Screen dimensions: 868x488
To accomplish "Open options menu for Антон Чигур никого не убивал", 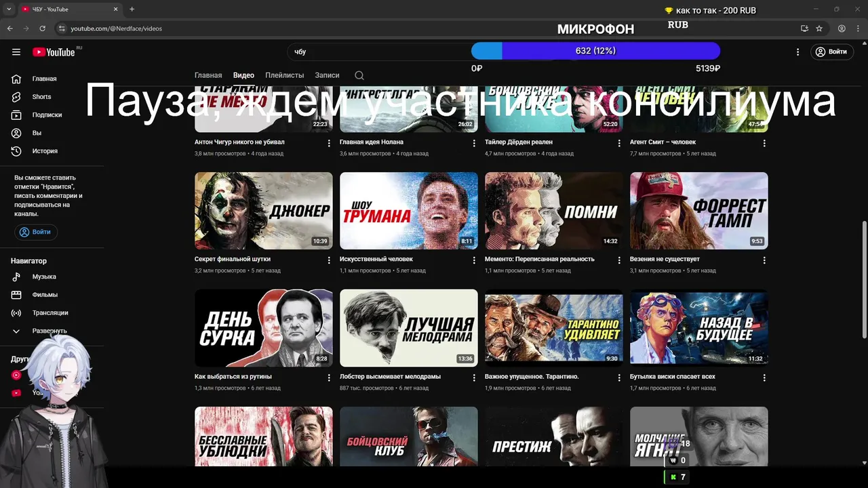I will pyautogui.click(x=329, y=143).
